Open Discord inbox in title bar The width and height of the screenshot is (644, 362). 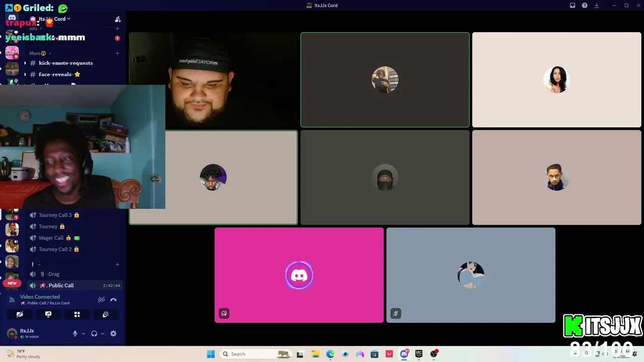coord(573,6)
